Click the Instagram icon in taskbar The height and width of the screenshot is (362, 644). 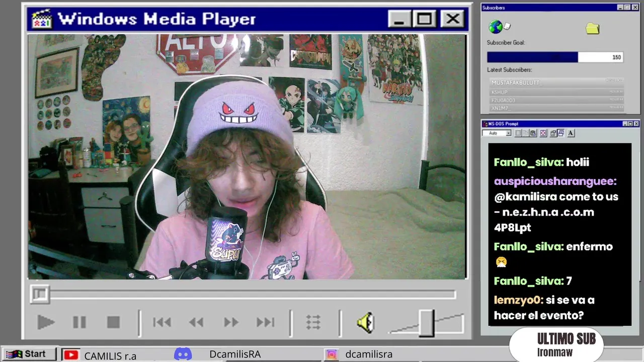(x=332, y=354)
